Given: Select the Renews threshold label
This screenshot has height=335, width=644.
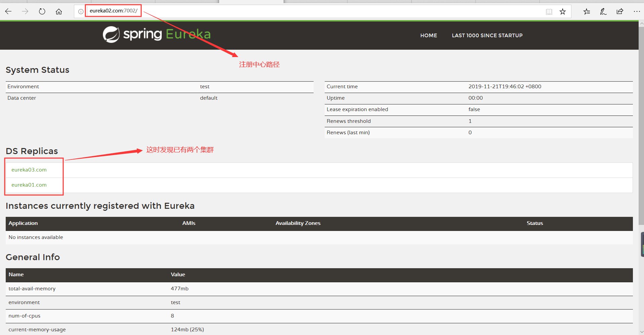Looking at the screenshot, I should (349, 121).
